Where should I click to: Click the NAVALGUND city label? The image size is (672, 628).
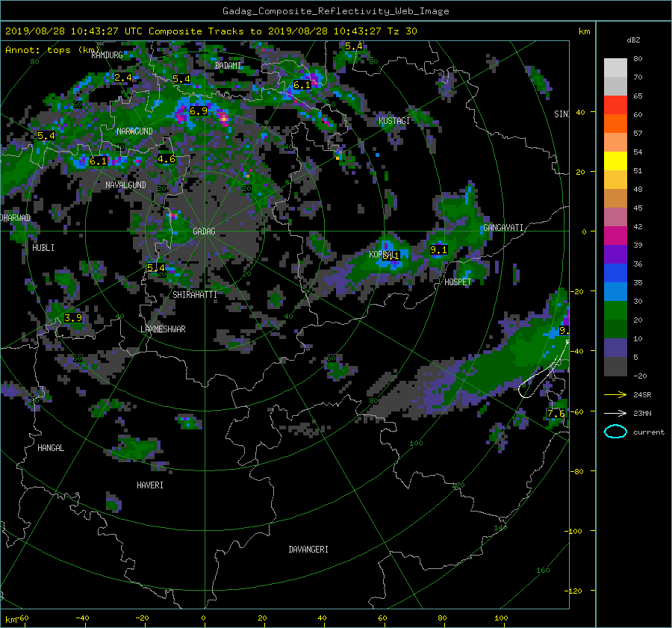point(125,185)
